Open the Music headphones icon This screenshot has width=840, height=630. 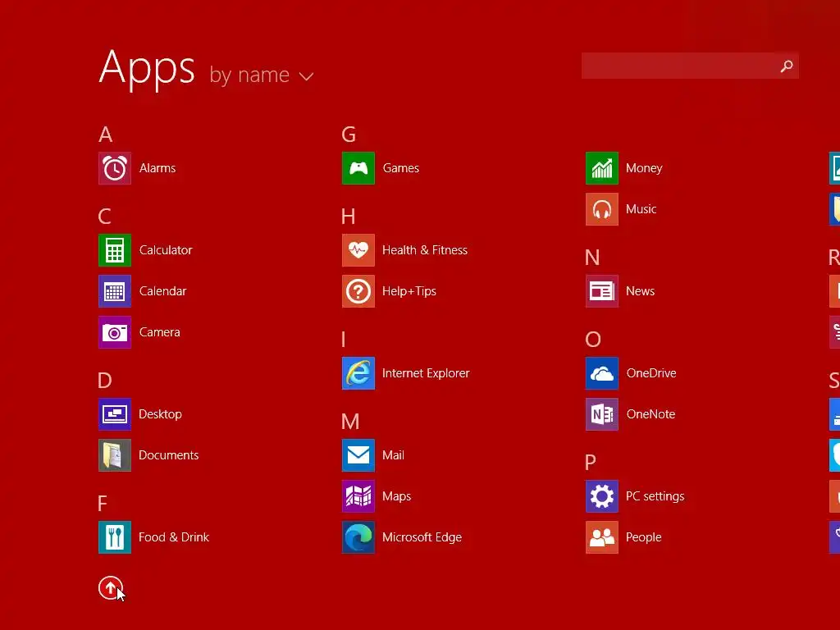tap(602, 209)
